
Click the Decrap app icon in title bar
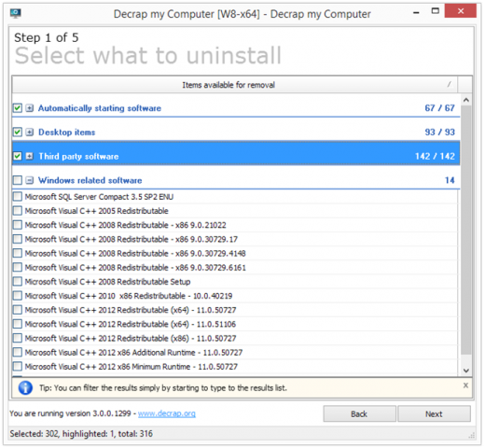[x=15, y=13]
